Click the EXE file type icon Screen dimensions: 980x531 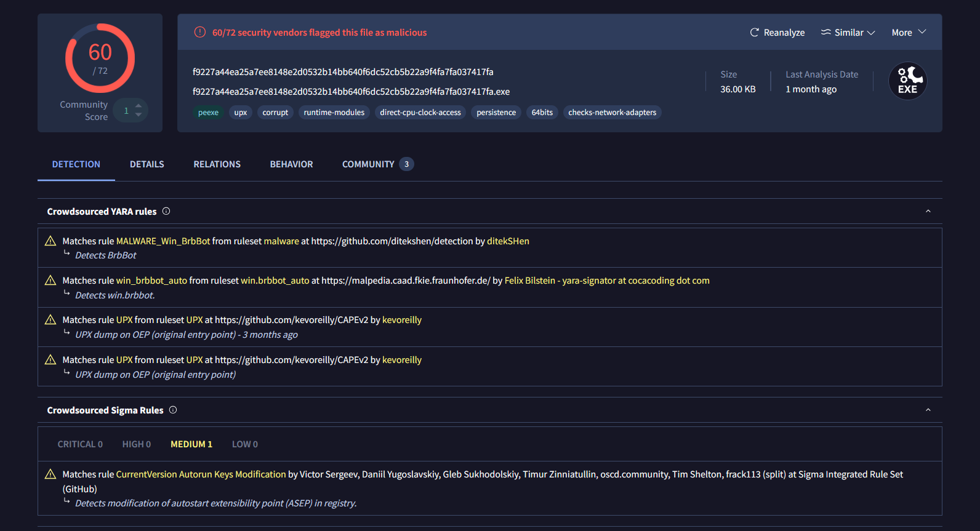pyautogui.click(x=907, y=81)
